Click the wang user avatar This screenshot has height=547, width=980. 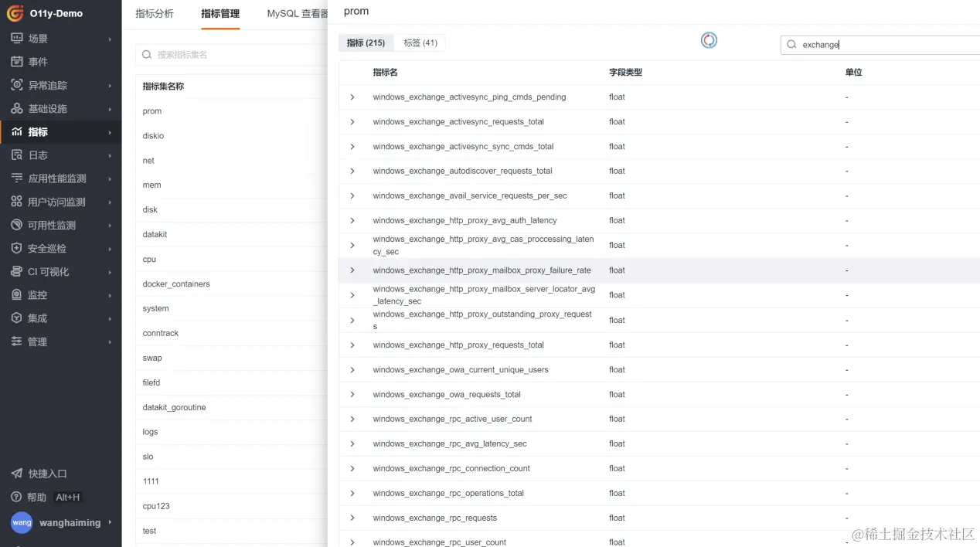coord(22,522)
